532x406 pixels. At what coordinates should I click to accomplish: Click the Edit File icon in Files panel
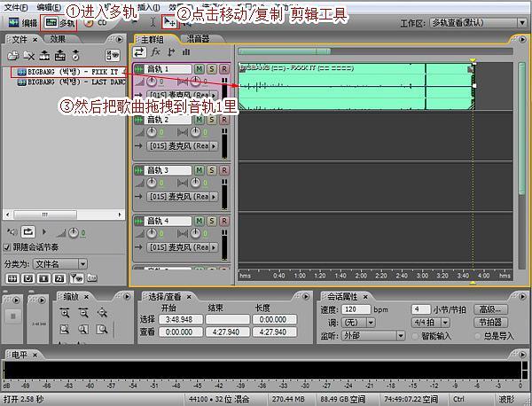(75, 55)
